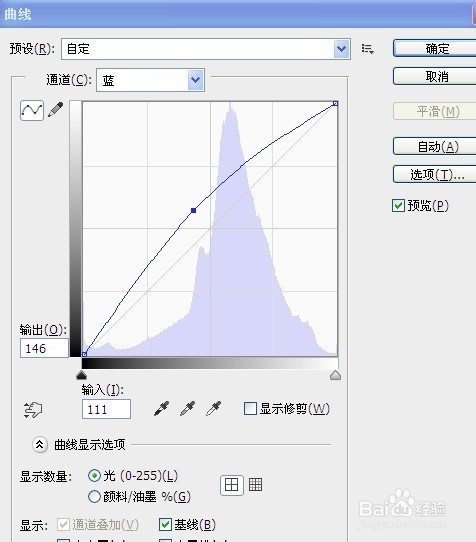
Task: Click the 取消 (Cancel) button
Action: (x=435, y=76)
